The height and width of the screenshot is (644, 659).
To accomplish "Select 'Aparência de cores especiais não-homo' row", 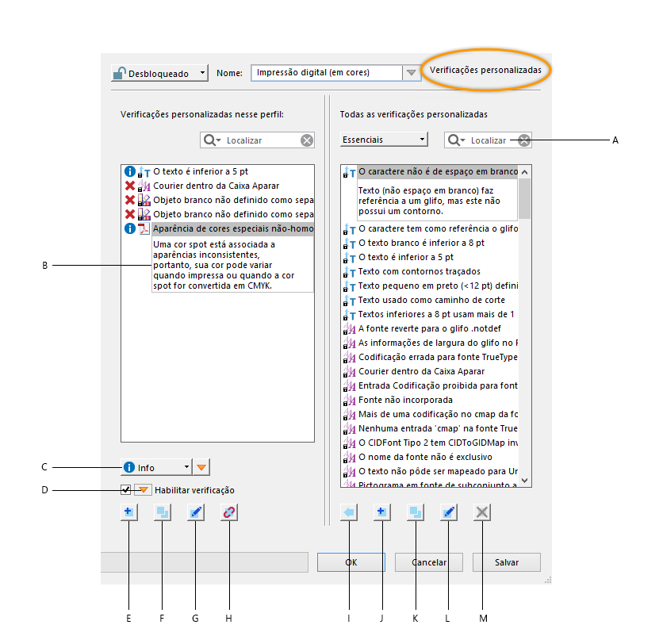I will coord(217,228).
